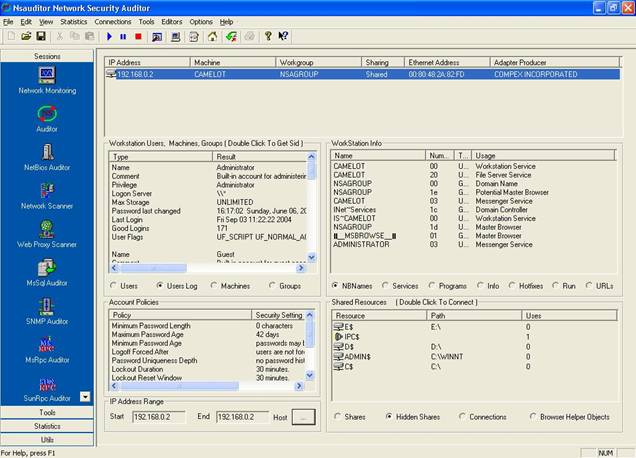Click the Open folder toolbar icon

point(26,37)
